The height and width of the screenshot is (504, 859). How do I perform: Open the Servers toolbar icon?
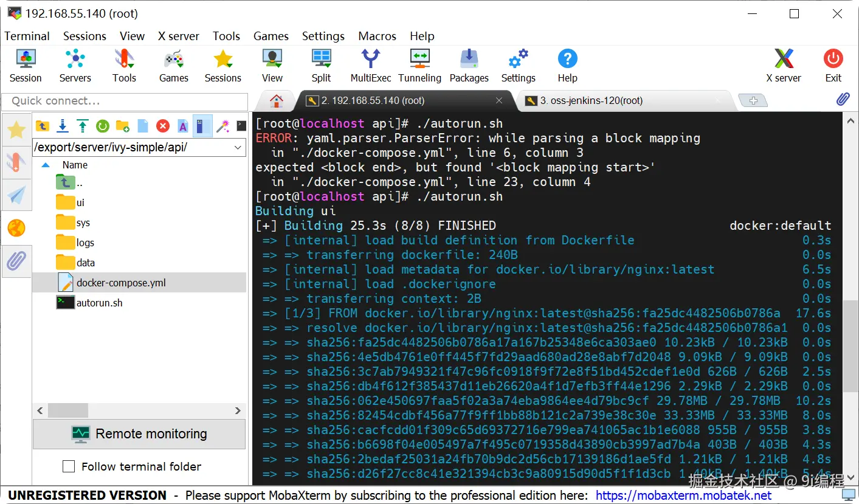(x=75, y=66)
